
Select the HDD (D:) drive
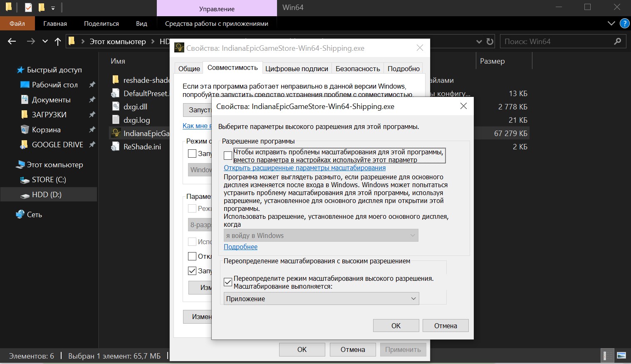pos(47,195)
